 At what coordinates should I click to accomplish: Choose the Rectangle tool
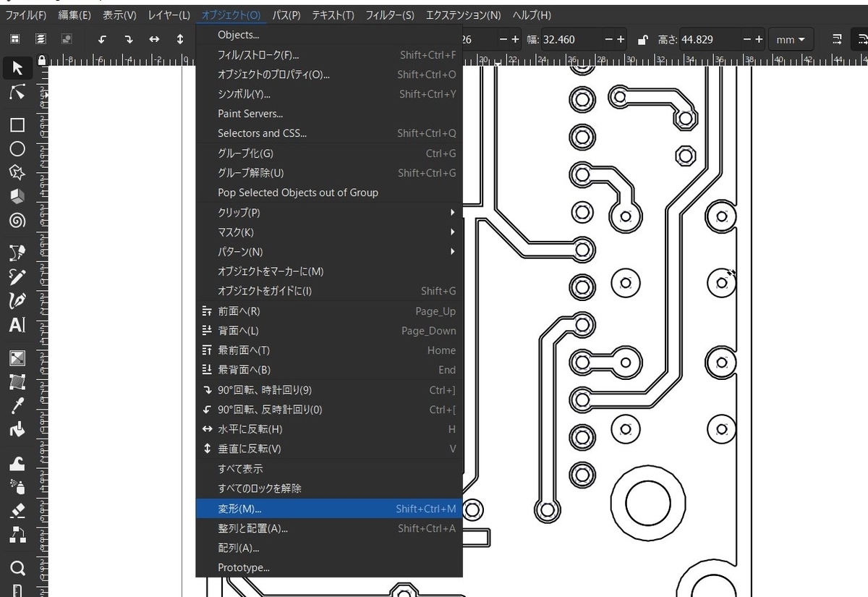[x=17, y=125]
